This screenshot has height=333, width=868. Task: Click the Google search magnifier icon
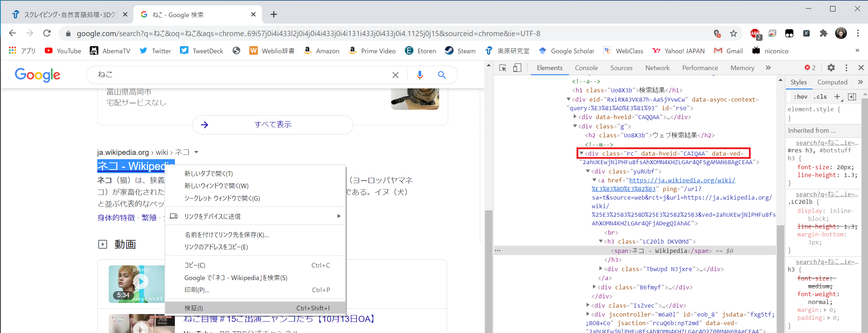442,75
